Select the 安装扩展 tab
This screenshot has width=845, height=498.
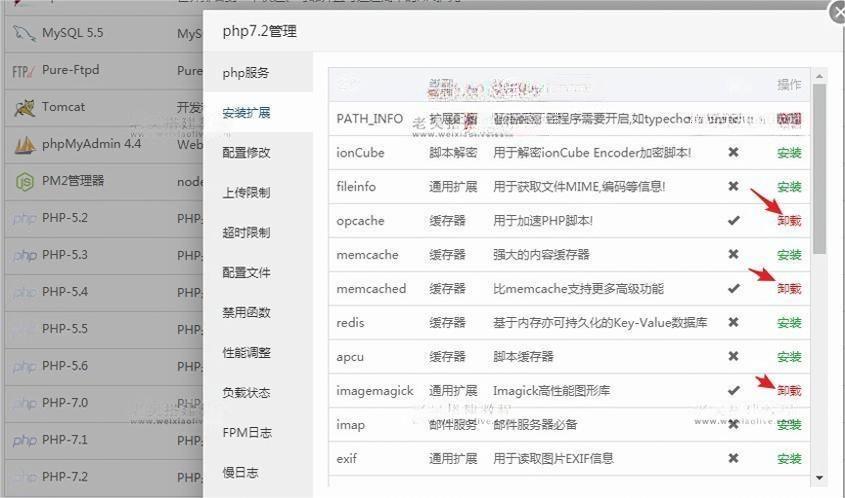pyautogui.click(x=258, y=112)
